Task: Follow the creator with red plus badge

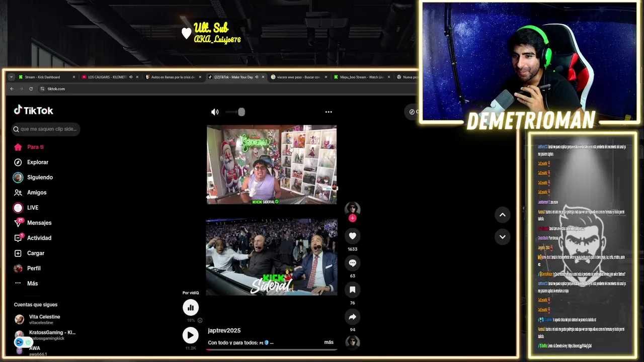Action: pyautogui.click(x=352, y=218)
